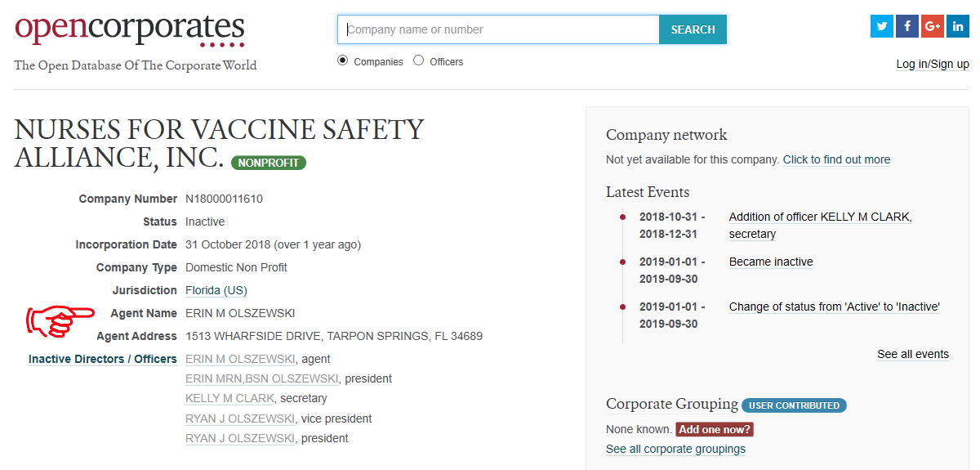This screenshot has height=470, width=980.
Task: Select the company number N18000011610 text
Action: point(224,199)
